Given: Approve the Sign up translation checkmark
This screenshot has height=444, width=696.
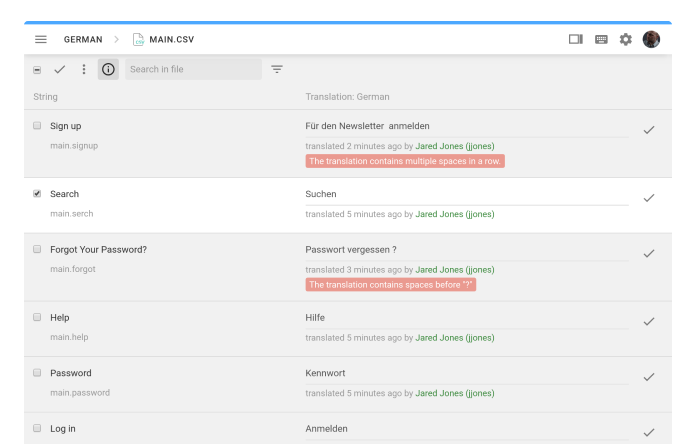Looking at the screenshot, I should pos(649,130).
